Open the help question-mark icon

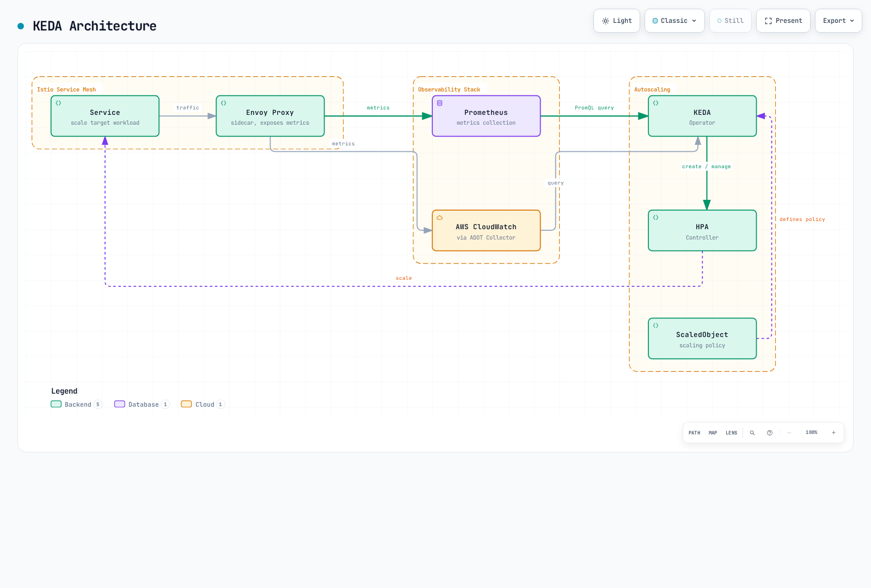pyautogui.click(x=770, y=433)
